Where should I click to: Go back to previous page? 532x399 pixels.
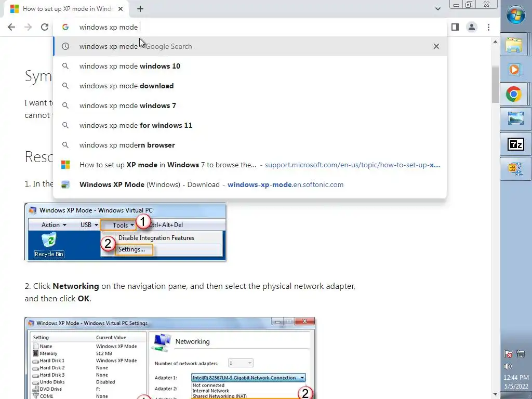(x=11, y=27)
